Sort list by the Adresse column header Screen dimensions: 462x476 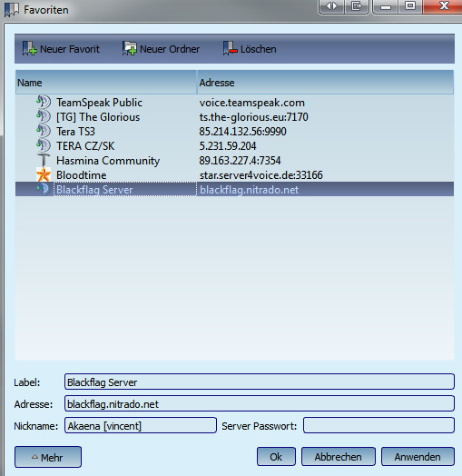[325, 83]
